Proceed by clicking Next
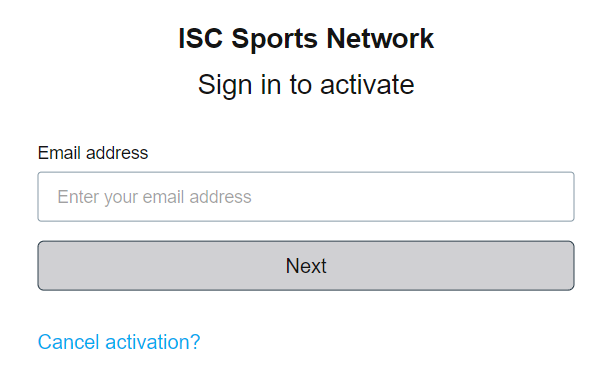 tap(306, 266)
